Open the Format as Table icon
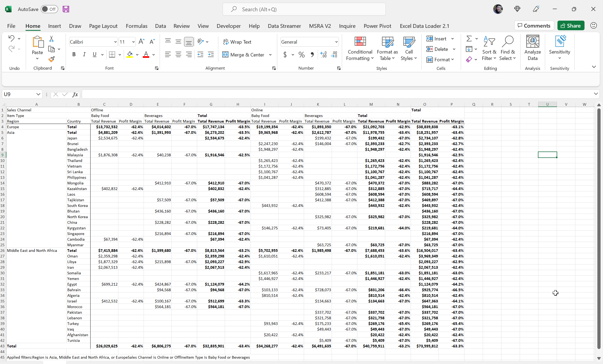603x364 pixels. click(x=387, y=49)
